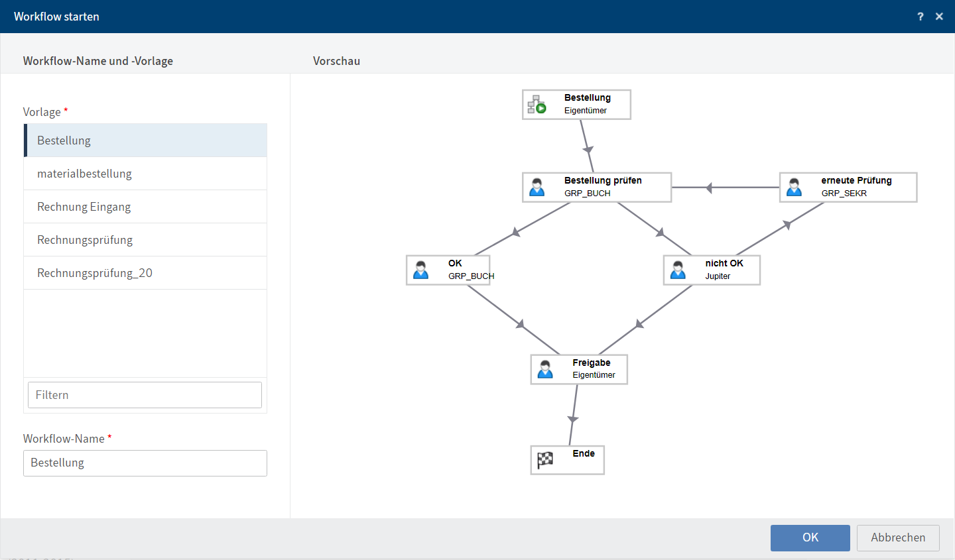Focus the Workflow-Name text field
Screen dimensions: 955x560
[x=145, y=463]
